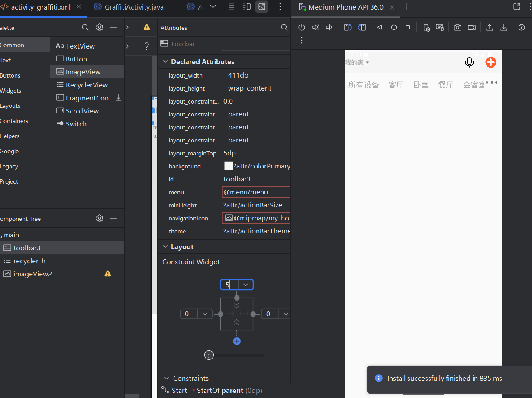532x398 pixels.
Task: Tap the microphone icon in emulator app
Action: pos(469,62)
